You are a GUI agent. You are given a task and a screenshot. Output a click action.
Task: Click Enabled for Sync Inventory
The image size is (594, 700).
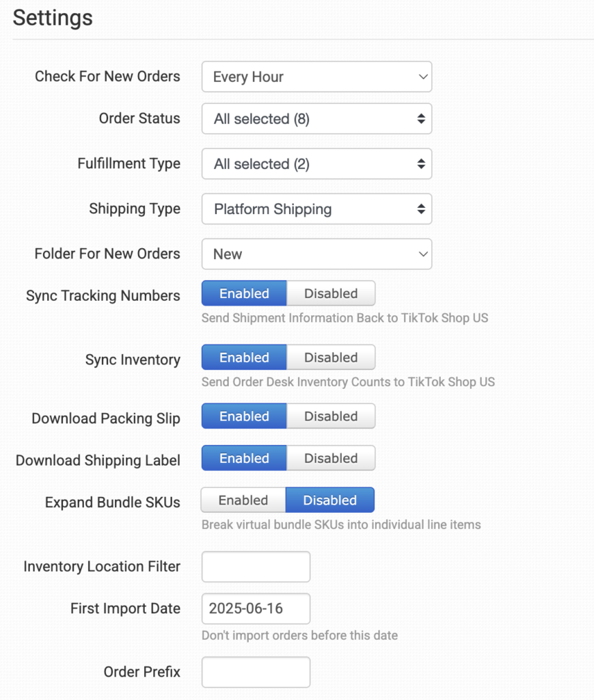pyautogui.click(x=244, y=358)
